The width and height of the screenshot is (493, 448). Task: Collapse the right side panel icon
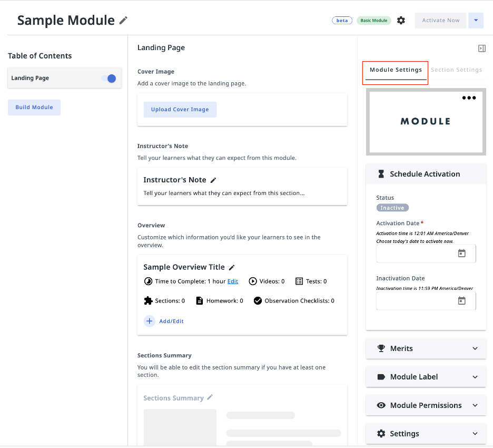[482, 48]
